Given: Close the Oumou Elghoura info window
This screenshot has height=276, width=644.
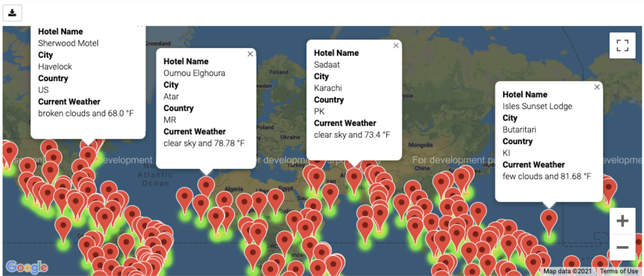Looking at the screenshot, I should 250,54.
